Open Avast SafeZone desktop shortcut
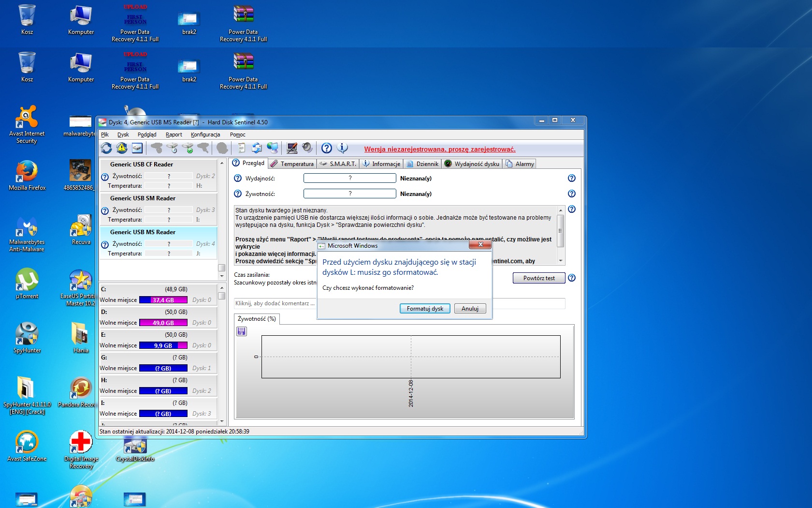Screen dimensions: 812x508 click(27, 446)
